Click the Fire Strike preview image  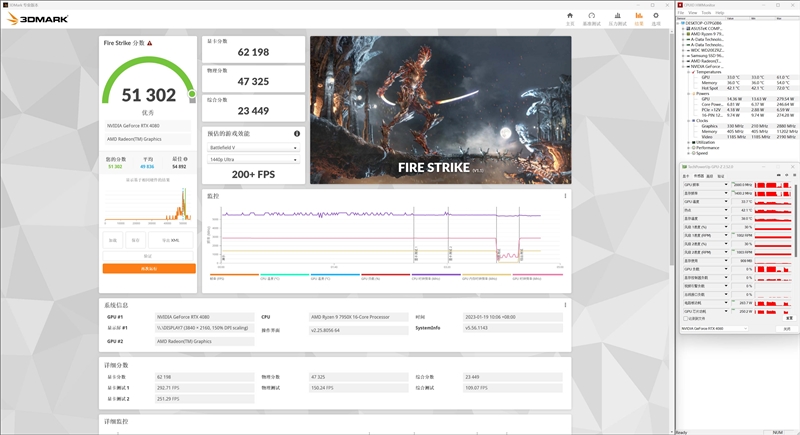tap(439, 108)
